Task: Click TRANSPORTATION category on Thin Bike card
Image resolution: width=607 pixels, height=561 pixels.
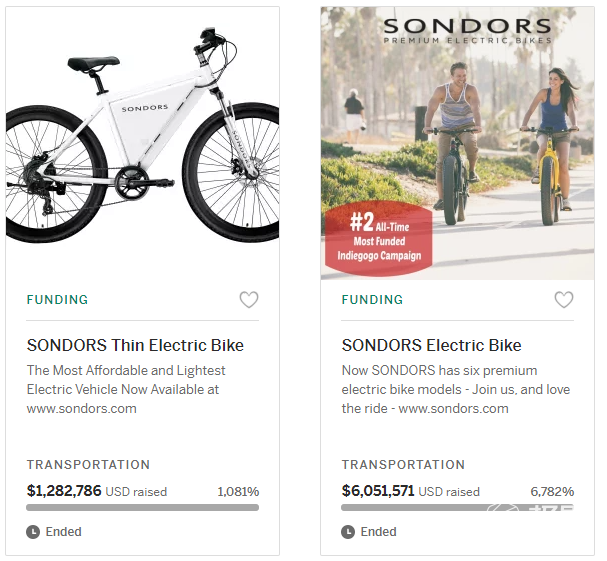Action: point(88,465)
